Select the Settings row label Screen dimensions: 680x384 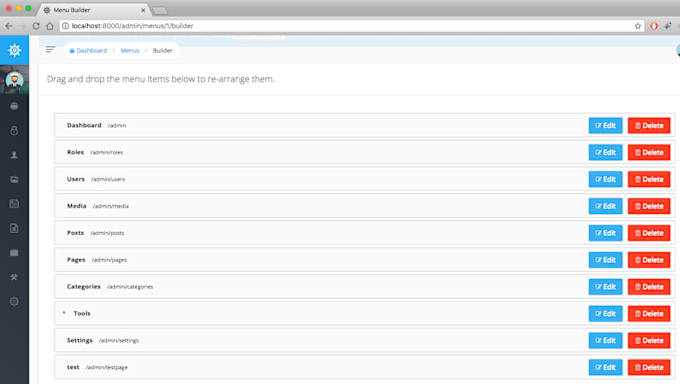(80, 340)
